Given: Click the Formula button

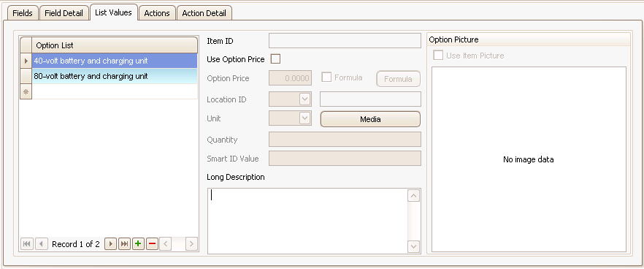Looking at the screenshot, I should click(x=398, y=79).
